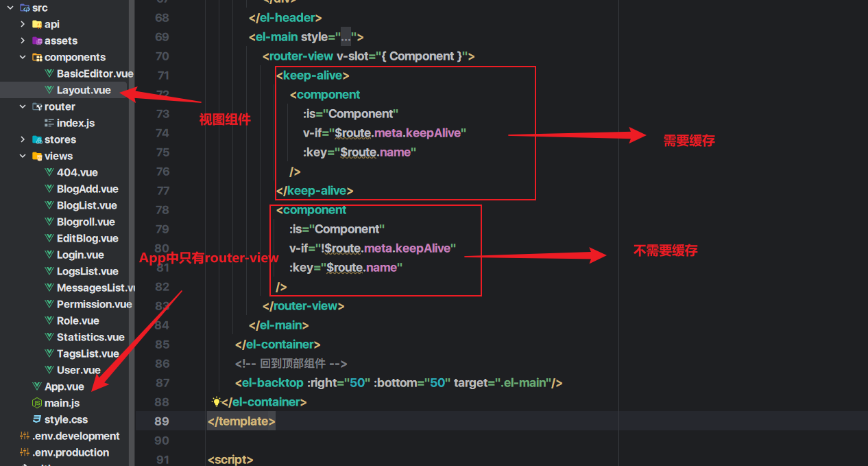Viewport: 868px width, 466px height.
Task: Collapse the src folder
Action: [10, 8]
